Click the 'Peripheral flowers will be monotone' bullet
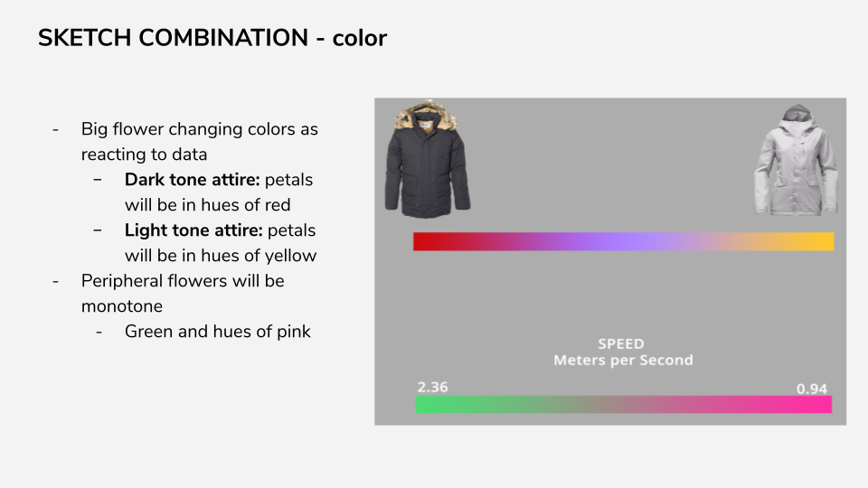Screen dimensions: 868x488 click(x=183, y=293)
